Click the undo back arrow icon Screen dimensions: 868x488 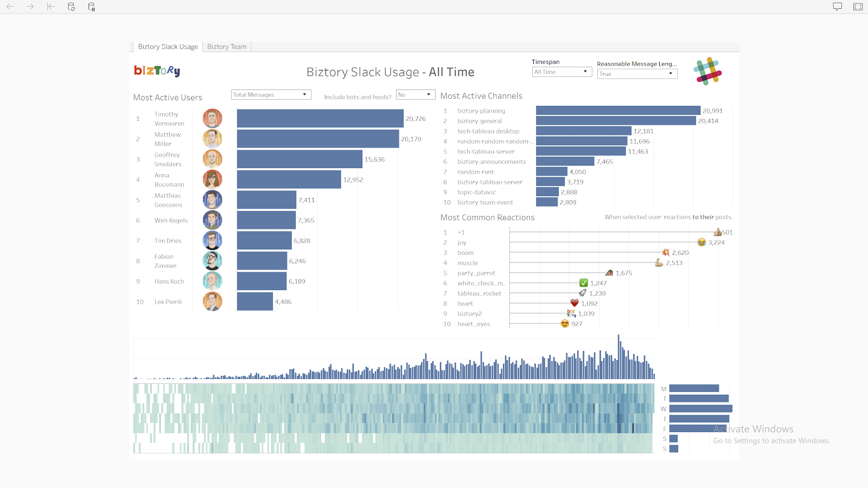point(10,7)
